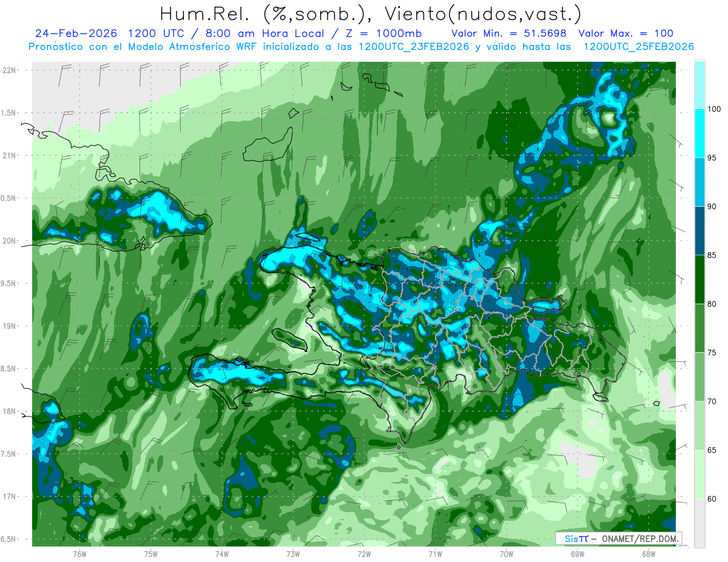Select the dark green 80–85 legend band
The image size is (728, 562).
[699, 279]
